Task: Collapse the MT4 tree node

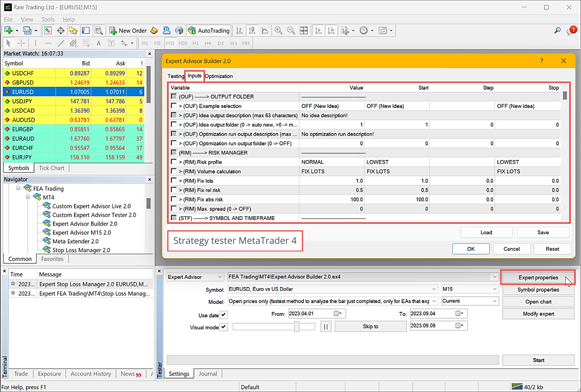Action: (28, 197)
